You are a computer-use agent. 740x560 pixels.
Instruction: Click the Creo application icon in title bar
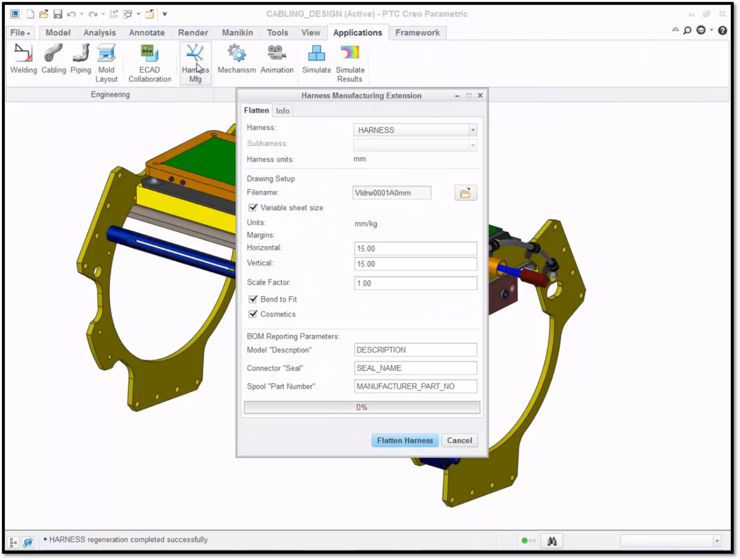tap(15, 14)
